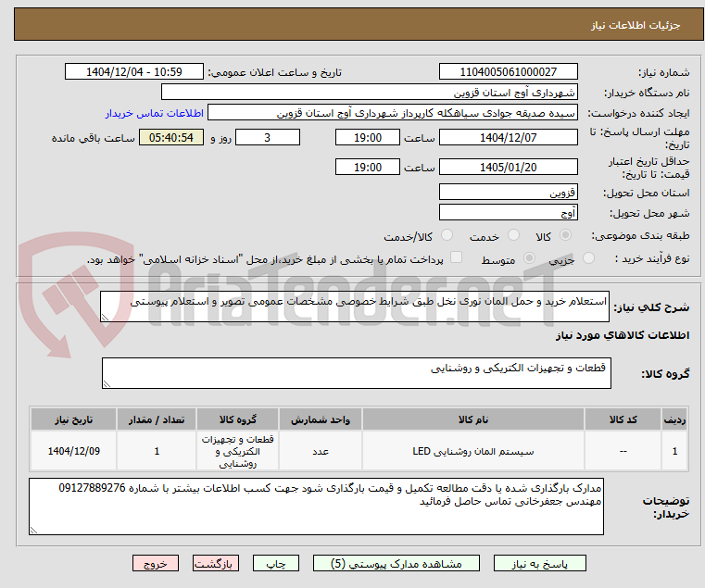Click the گروه کالا column header in table
Image resolution: width=705 pixels, height=588 pixels.
point(237,419)
